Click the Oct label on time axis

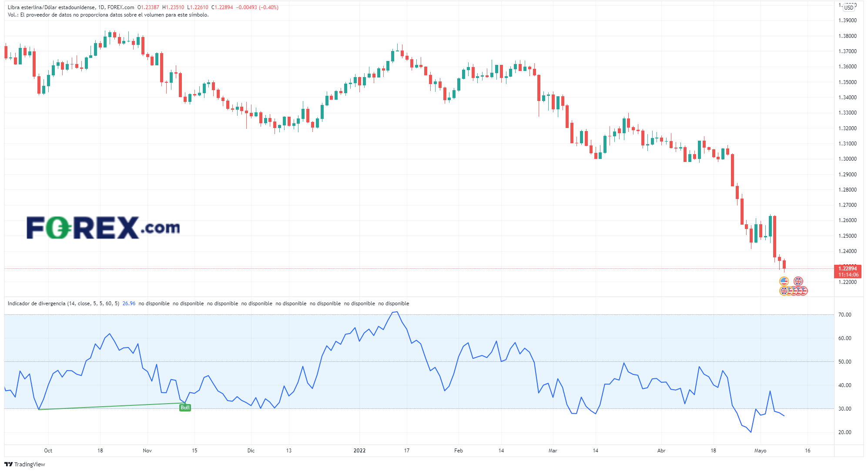[48, 451]
